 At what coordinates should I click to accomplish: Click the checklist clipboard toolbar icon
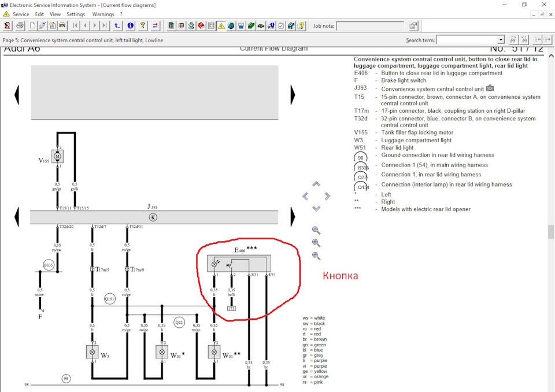[281, 26]
